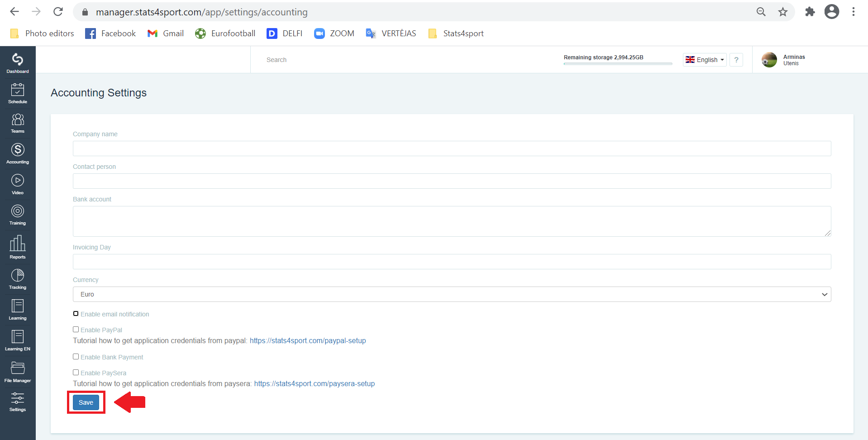The height and width of the screenshot is (440, 868).
Task: Click the zoom magnifier in address bar
Action: pyautogui.click(x=761, y=12)
